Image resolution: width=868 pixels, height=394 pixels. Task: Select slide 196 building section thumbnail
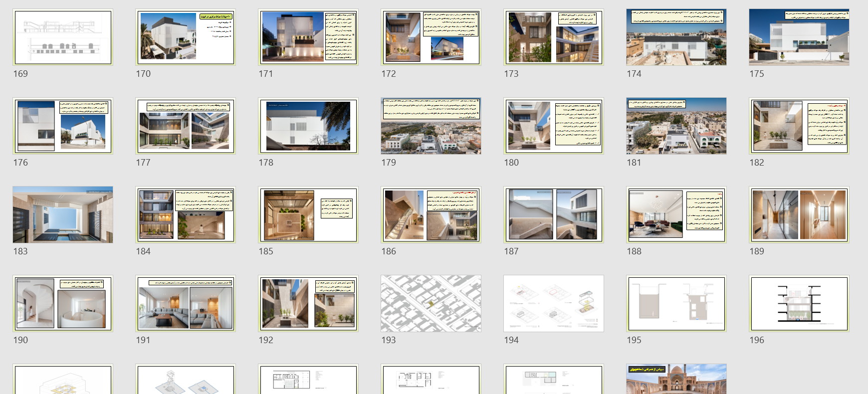tap(799, 304)
